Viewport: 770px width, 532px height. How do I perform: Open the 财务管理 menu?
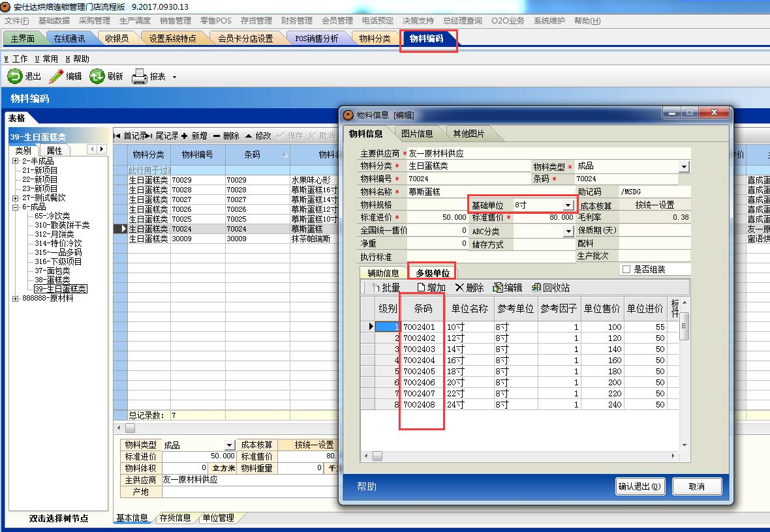click(295, 20)
